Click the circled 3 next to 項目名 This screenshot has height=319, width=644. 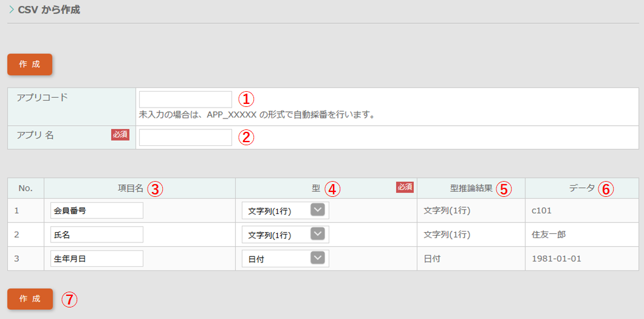tap(155, 189)
